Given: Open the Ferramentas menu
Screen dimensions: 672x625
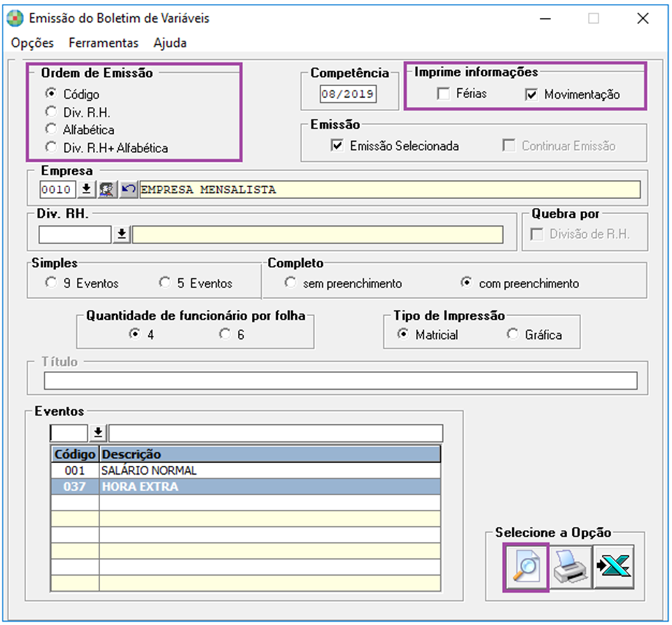Looking at the screenshot, I should coord(104,43).
